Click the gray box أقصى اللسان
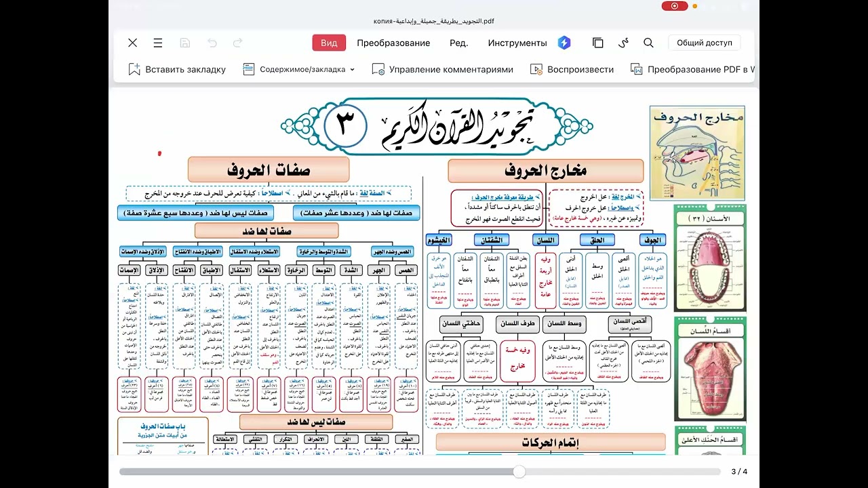868x488 pixels. pyautogui.click(x=630, y=324)
